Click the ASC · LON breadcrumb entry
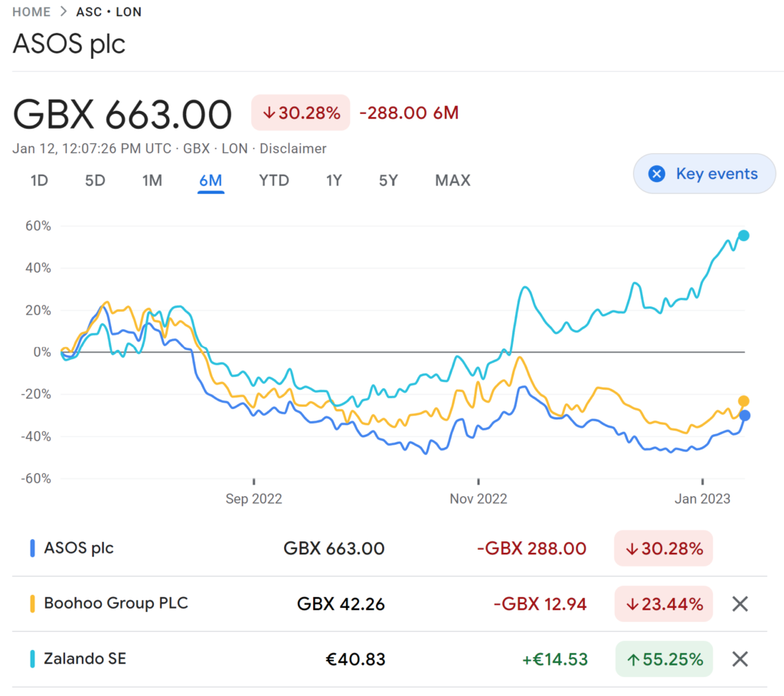Viewport: 784px width, 696px height. coord(109,11)
